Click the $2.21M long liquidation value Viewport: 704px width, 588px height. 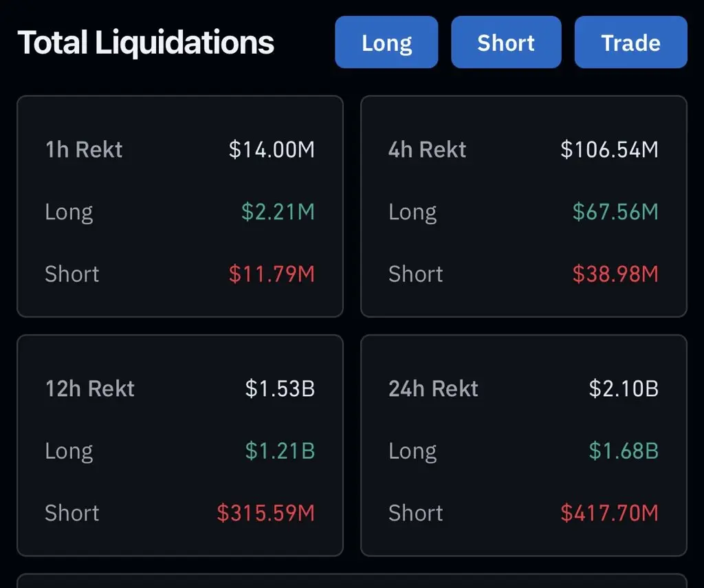278,212
